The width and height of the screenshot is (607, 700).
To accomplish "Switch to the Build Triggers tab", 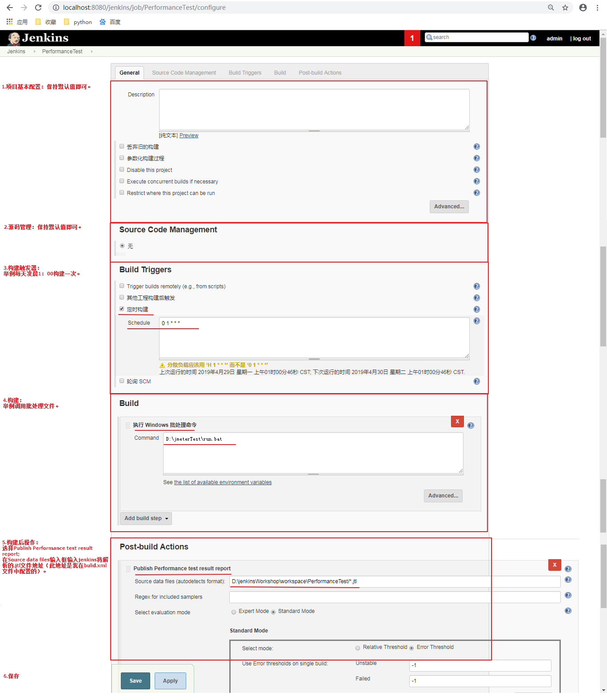I will 245,73.
